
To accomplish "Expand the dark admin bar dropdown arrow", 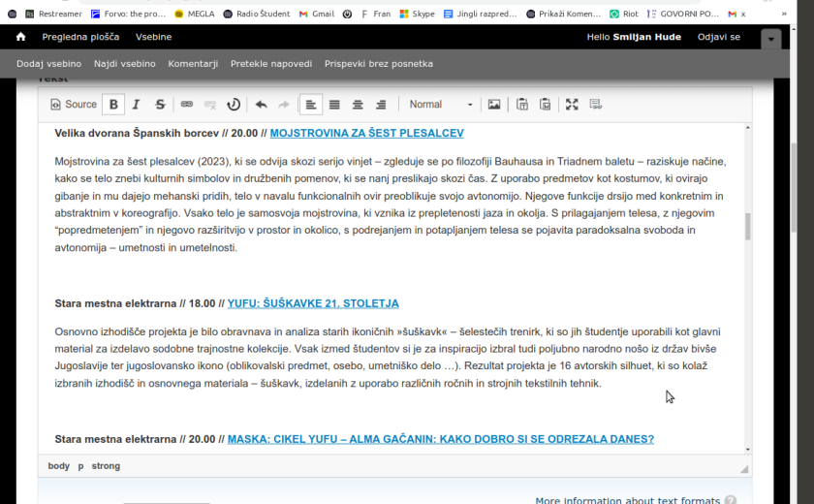I will tap(770, 39).
